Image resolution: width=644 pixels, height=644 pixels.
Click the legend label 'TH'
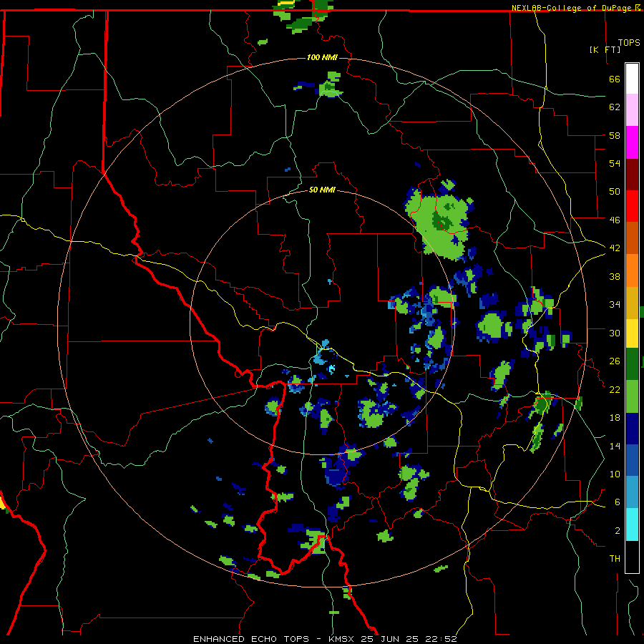click(615, 558)
